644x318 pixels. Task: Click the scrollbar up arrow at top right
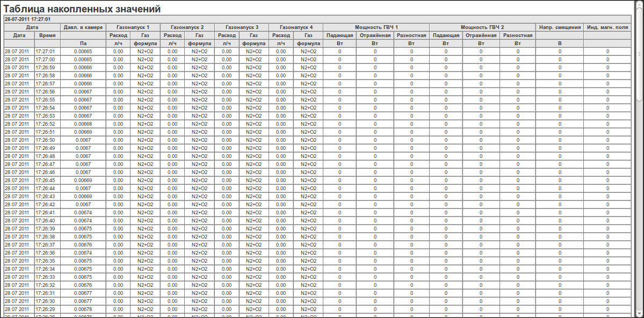(639, 4)
